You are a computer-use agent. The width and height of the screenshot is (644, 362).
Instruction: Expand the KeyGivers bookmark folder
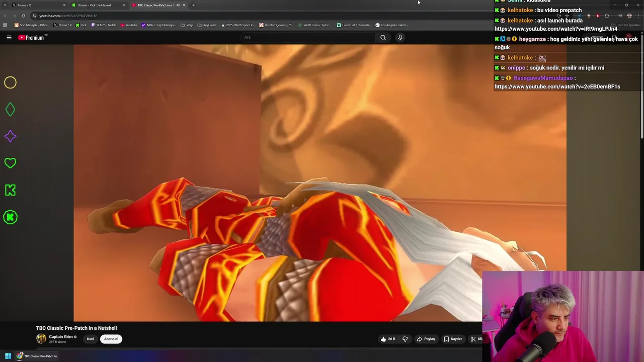point(207,25)
